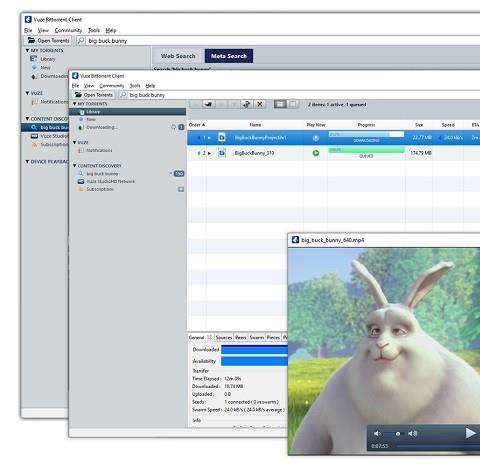Select big buck bunny search in front sidebar
The image size is (480, 475).
[x=102, y=174]
